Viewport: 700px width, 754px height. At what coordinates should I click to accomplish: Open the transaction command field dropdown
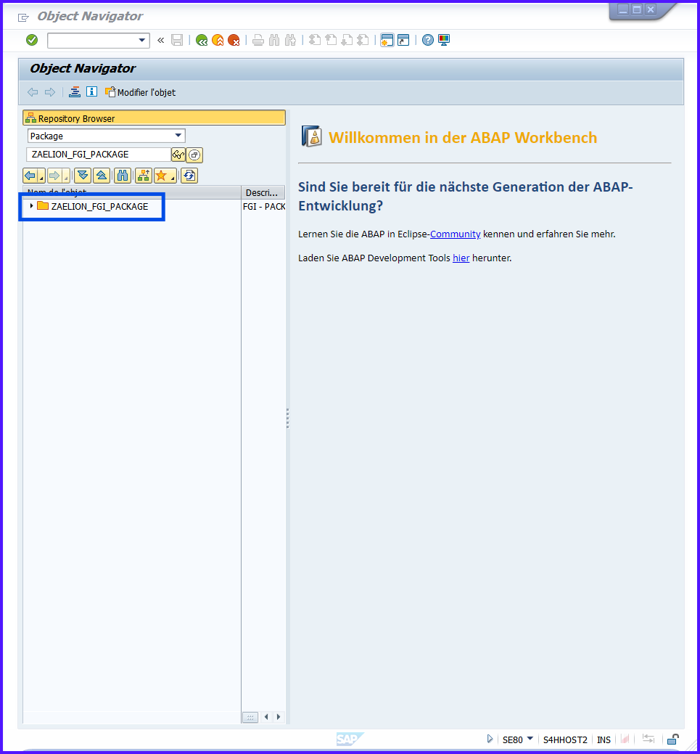click(x=142, y=40)
